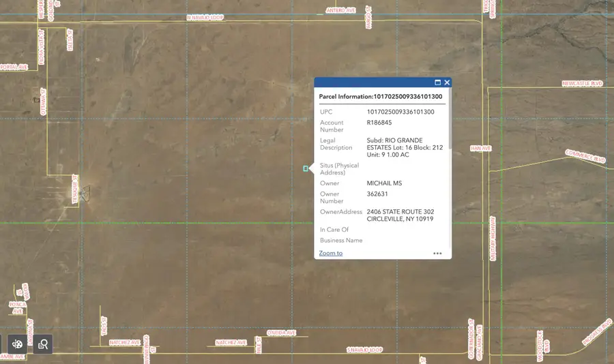Click the popup's vertical scrollbar
The width and height of the screenshot is (614, 364).
pos(450,118)
